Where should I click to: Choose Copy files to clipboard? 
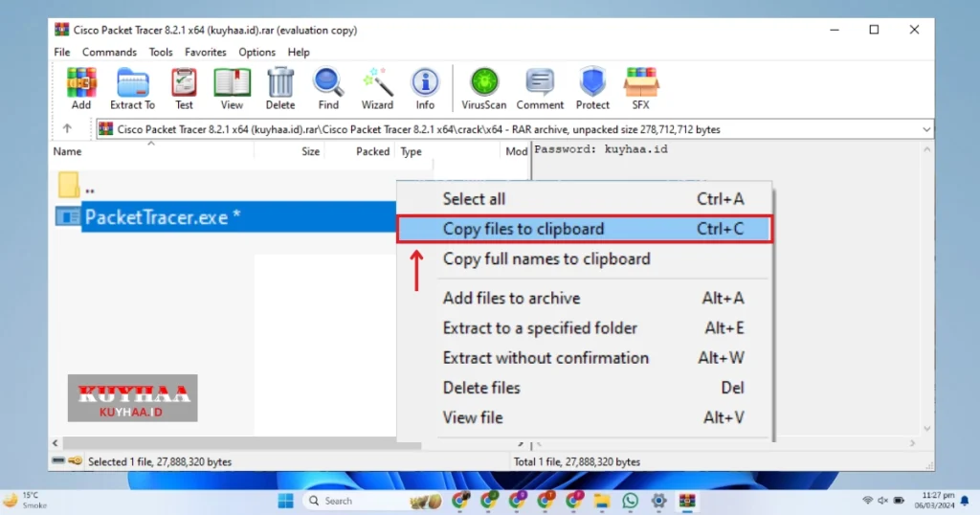(585, 229)
